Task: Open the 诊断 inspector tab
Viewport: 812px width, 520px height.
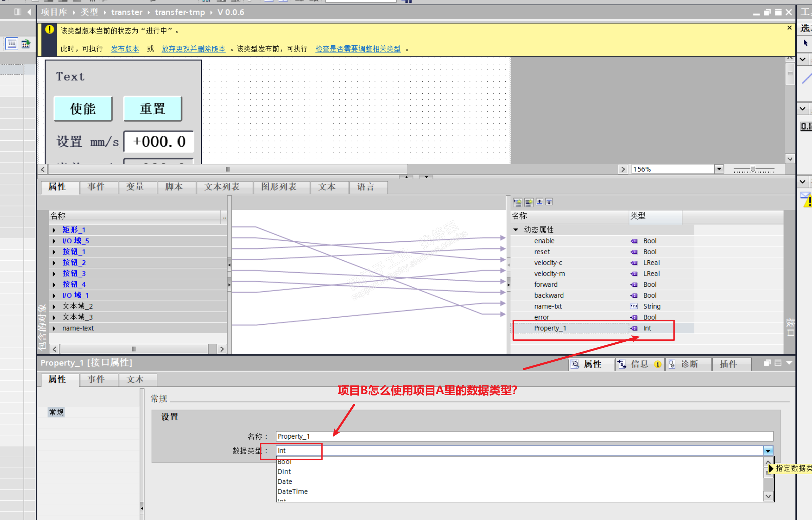Action: coord(689,364)
